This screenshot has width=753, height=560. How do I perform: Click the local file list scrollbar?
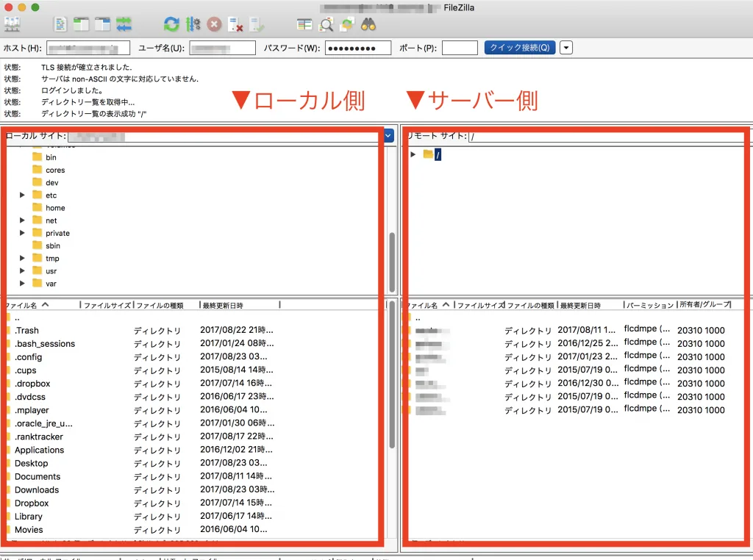pos(392,374)
